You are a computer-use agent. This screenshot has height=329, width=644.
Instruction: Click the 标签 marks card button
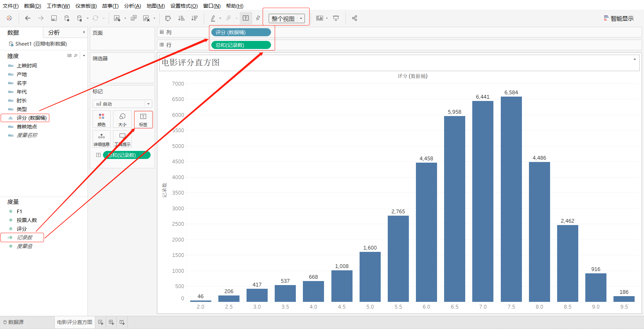[x=143, y=119]
